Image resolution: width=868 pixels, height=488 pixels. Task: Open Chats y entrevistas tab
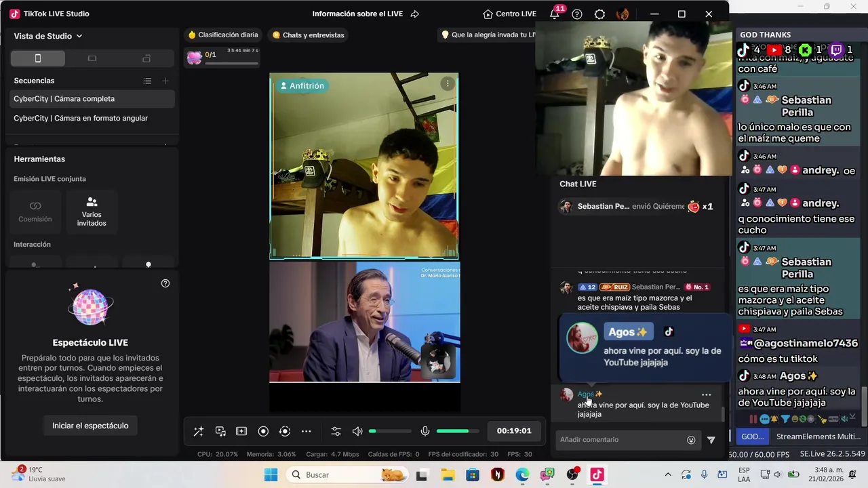pyautogui.click(x=308, y=35)
